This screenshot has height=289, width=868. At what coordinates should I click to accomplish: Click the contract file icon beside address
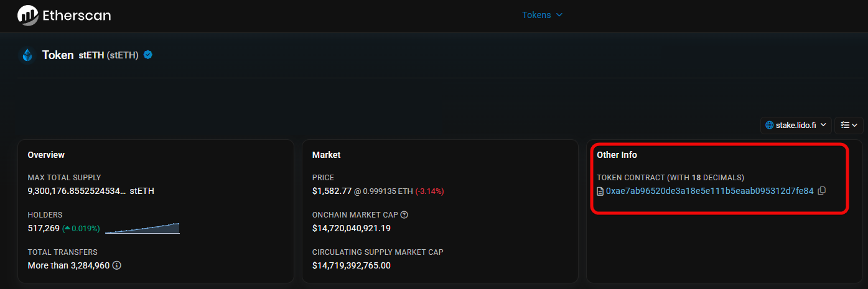(x=600, y=191)
